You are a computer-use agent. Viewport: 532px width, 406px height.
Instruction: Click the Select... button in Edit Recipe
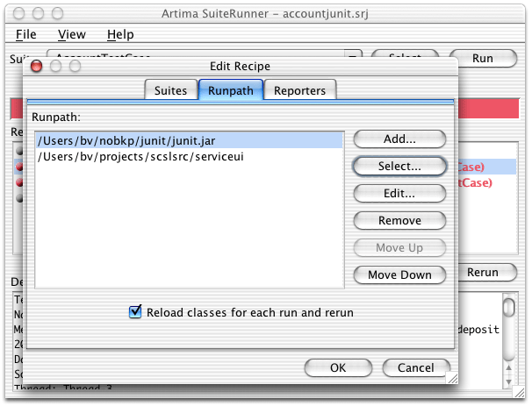tap(399, 166)
